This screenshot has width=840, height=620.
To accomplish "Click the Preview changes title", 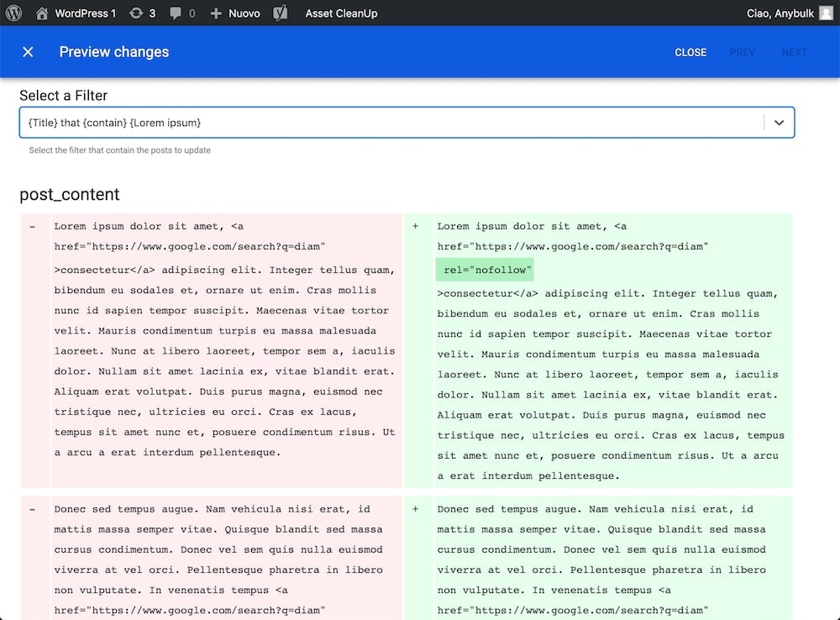I will (114, 52).
